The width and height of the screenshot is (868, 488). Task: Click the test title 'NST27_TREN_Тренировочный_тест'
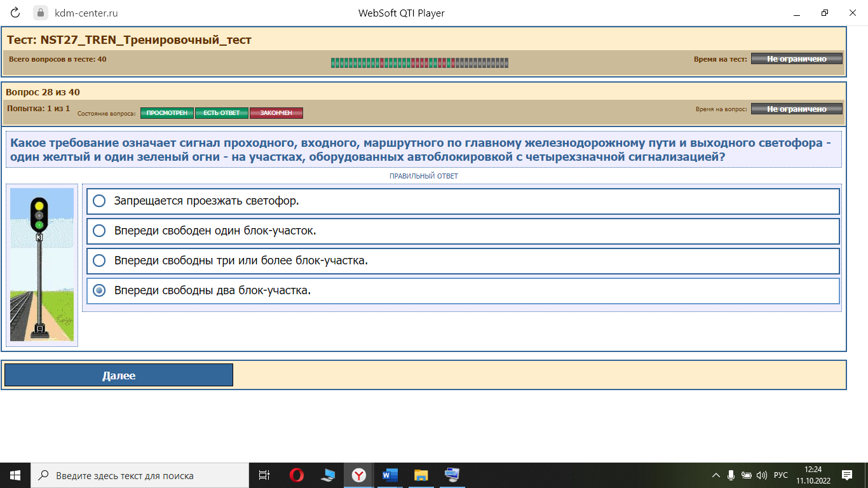click(146, 40)
